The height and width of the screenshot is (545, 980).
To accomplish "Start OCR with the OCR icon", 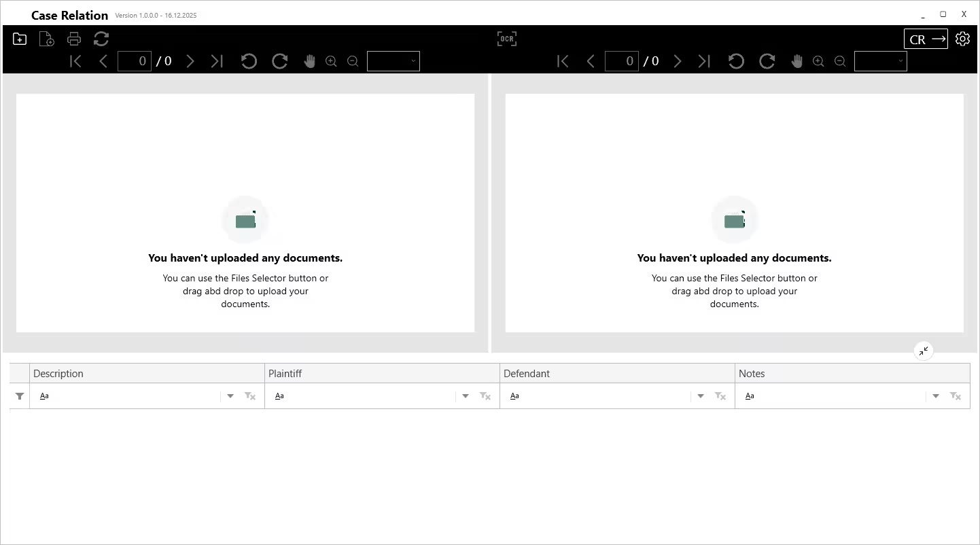I will (506, 39).
